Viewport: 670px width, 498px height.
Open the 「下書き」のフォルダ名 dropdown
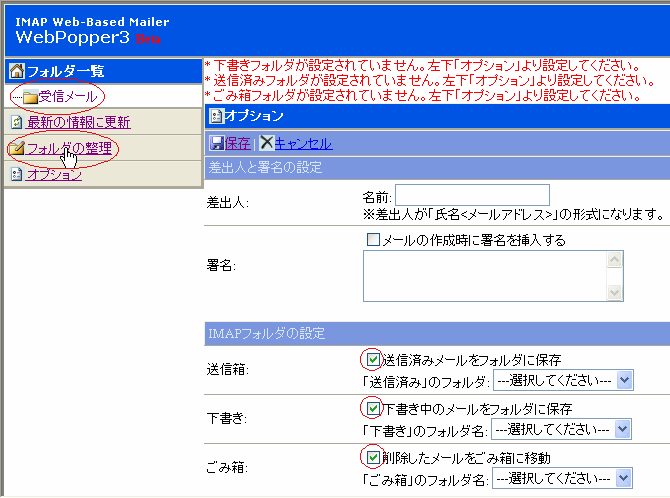click(561, 429)
